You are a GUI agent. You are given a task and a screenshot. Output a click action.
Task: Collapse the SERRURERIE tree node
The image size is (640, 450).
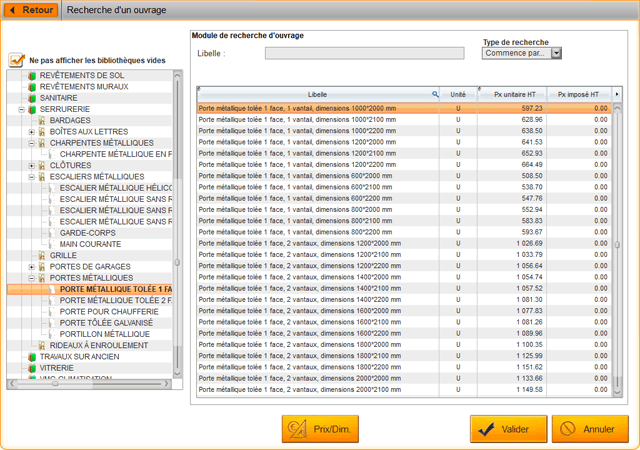pos(22,109)
